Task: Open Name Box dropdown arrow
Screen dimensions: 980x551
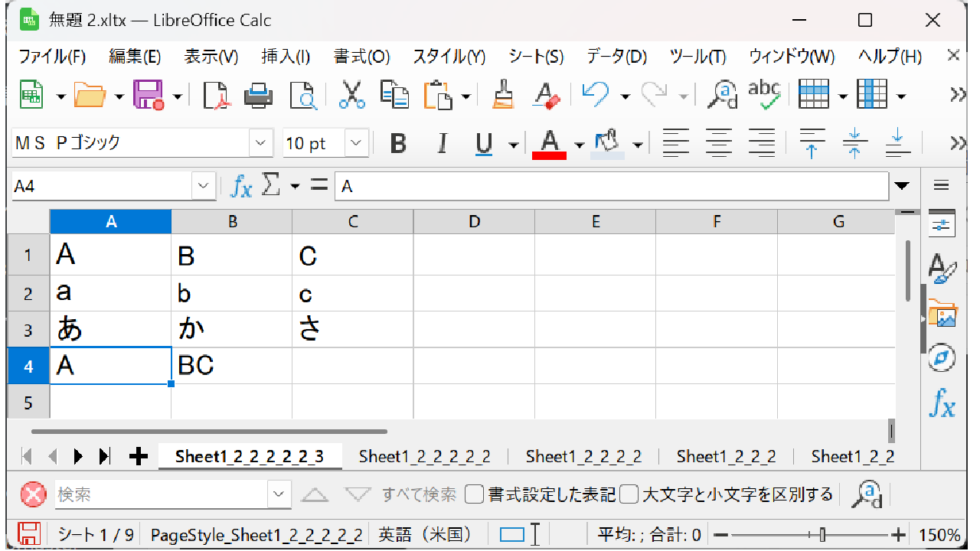Action: pyautogui.click(x=204, y=186)
